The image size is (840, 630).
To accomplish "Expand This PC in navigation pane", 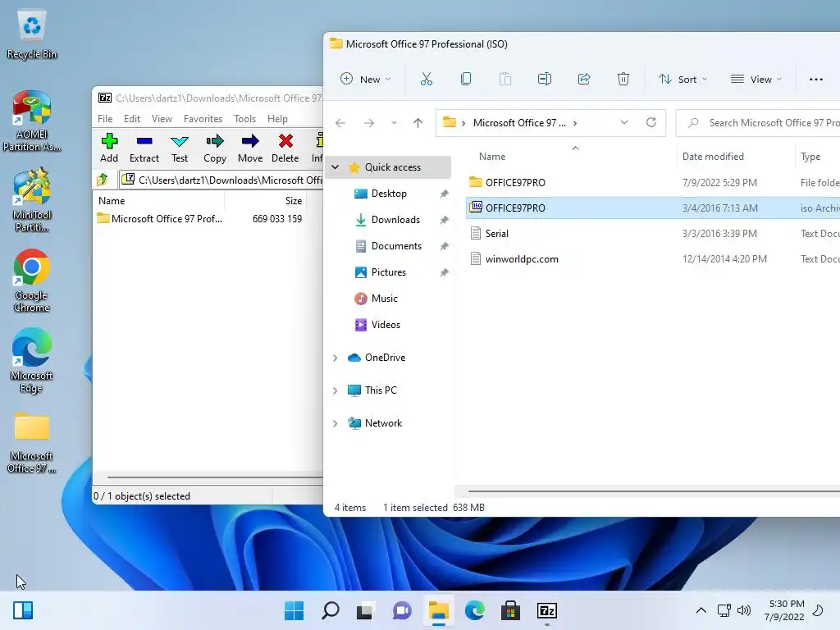I will click(336, 390).
